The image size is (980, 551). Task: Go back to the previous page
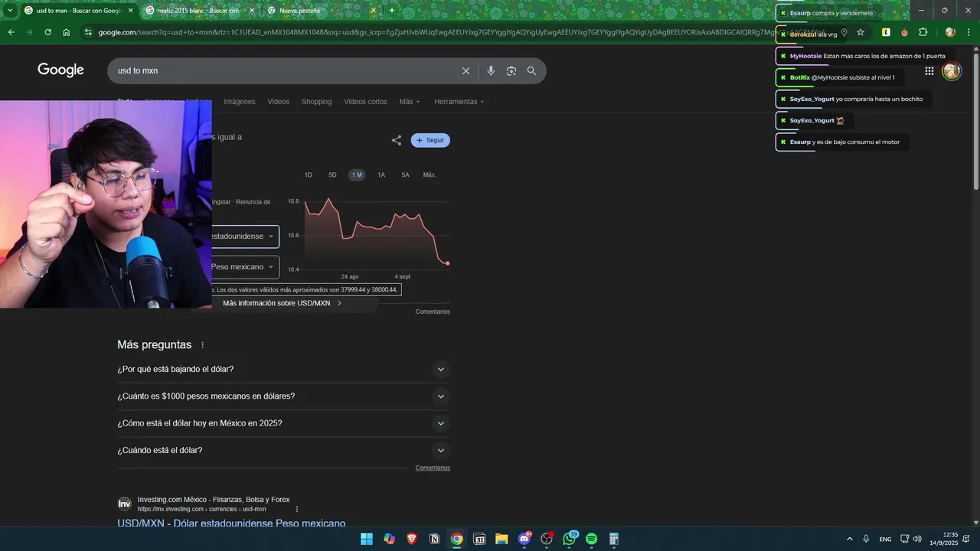[11, 32]
